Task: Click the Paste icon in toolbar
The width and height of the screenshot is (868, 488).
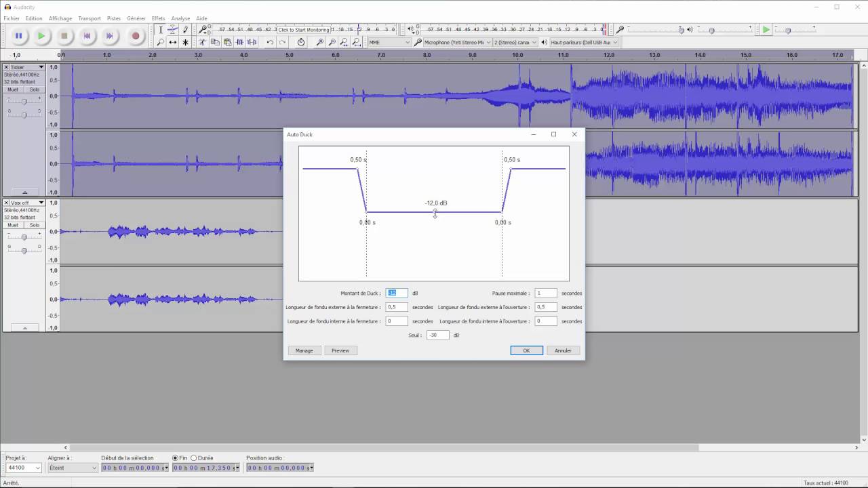Action: tap(227, 42)
